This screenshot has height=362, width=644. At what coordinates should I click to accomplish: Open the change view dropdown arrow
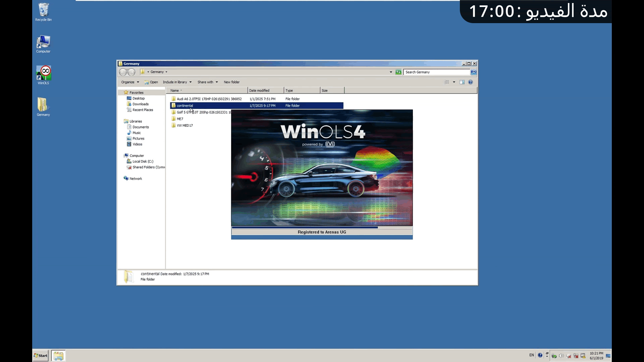[454, 82]
